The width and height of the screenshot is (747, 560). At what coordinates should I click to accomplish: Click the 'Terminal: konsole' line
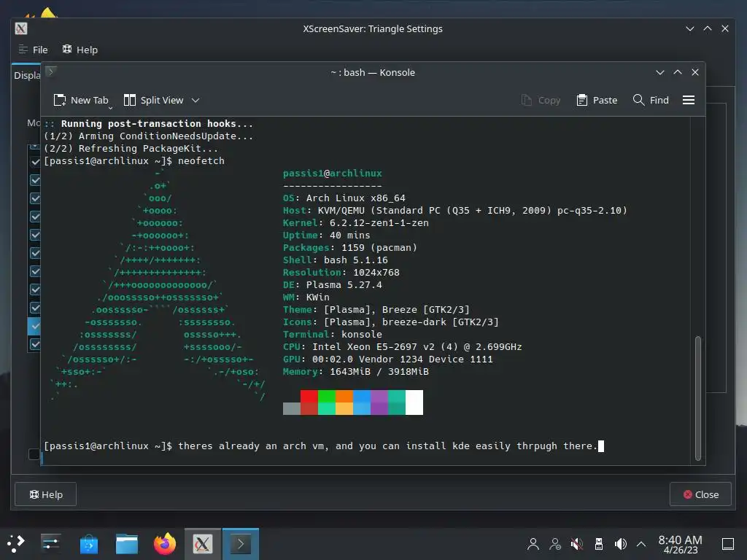pos(332,334)
